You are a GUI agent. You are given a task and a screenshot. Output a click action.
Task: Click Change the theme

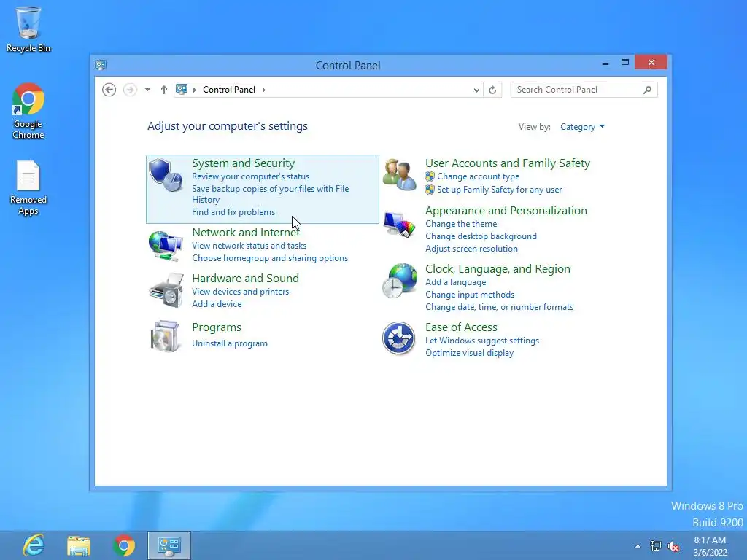point(461,224)
